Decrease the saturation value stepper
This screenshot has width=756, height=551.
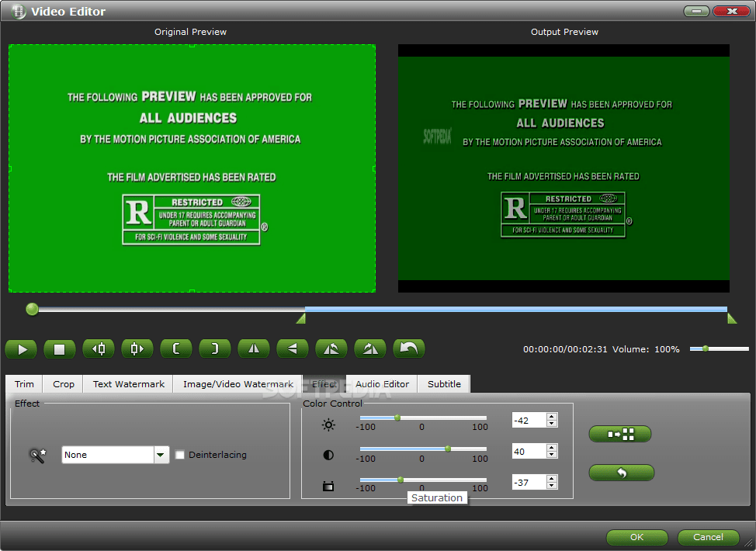pyautogui.click(x=552, y=486)
